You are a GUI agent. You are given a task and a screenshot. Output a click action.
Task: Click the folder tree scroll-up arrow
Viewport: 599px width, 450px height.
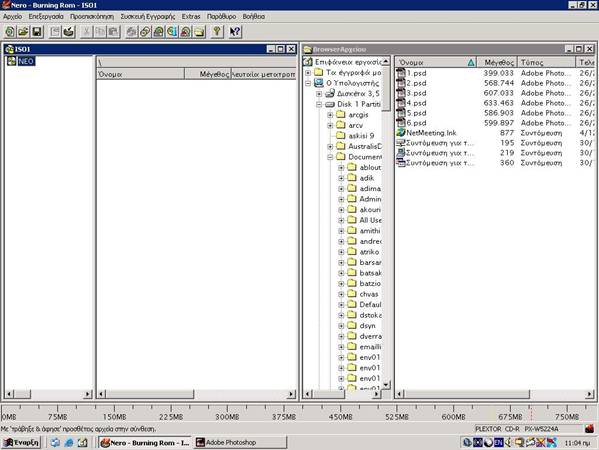tap(386, 62)
